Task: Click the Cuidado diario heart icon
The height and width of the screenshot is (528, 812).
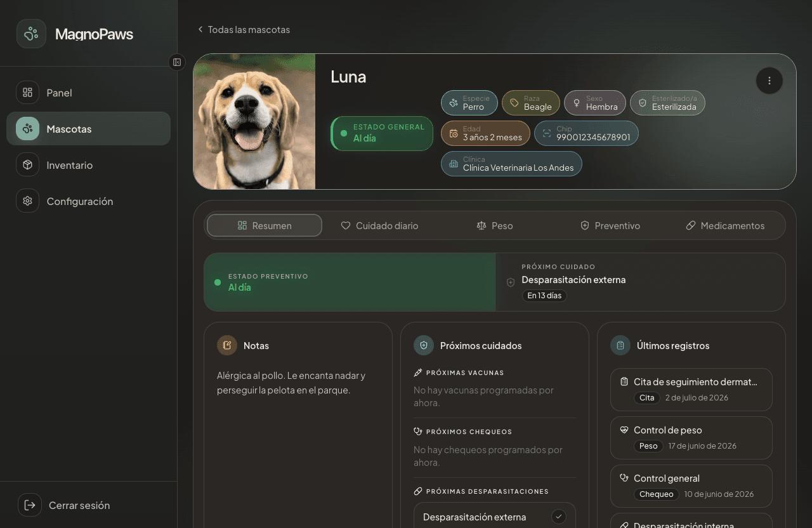Action: click(x=346, y=225)
